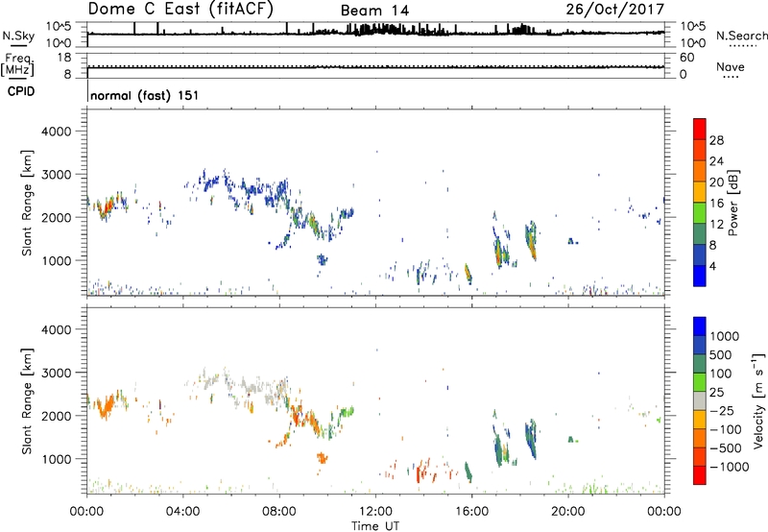
Task: Click the 'CPID' label
Action: (x=21, y=91)
